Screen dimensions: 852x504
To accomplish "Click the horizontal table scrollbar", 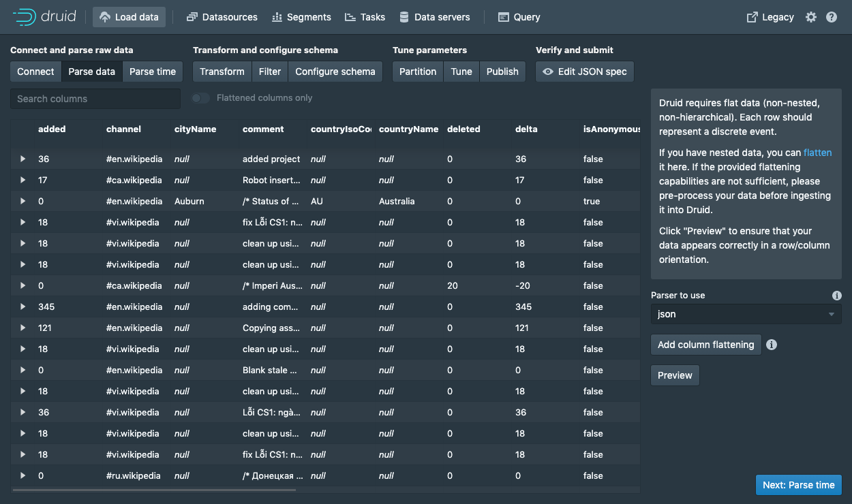I will click(x=154, y=490).
